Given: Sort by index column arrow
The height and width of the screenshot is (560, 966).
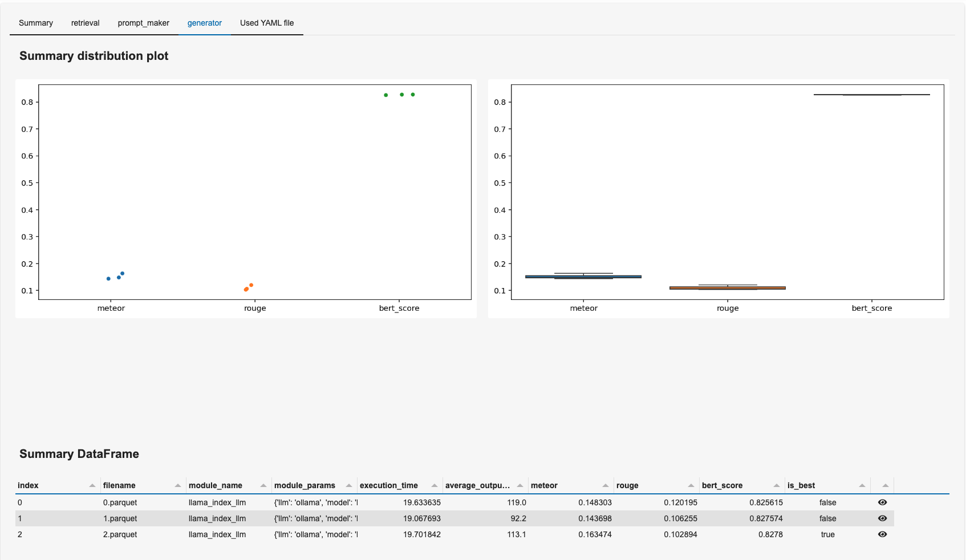Looking at the screenshot, I should [x=92, y=485].
